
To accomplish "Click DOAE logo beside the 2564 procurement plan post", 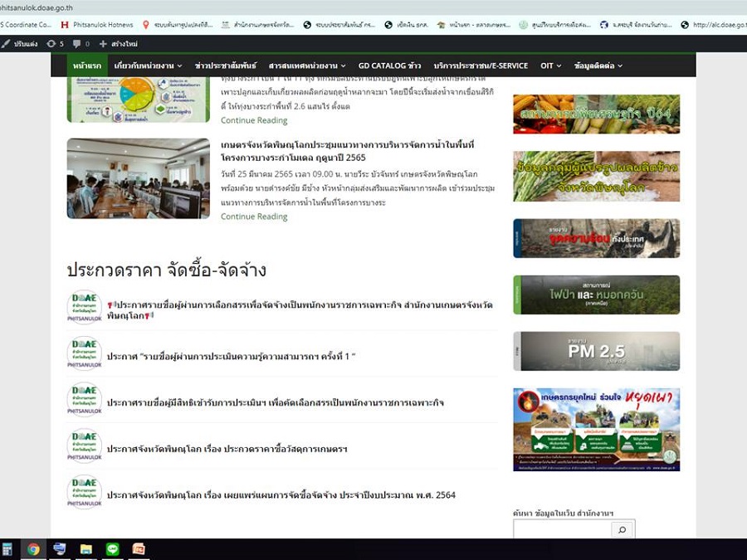I will click(85, 492).
